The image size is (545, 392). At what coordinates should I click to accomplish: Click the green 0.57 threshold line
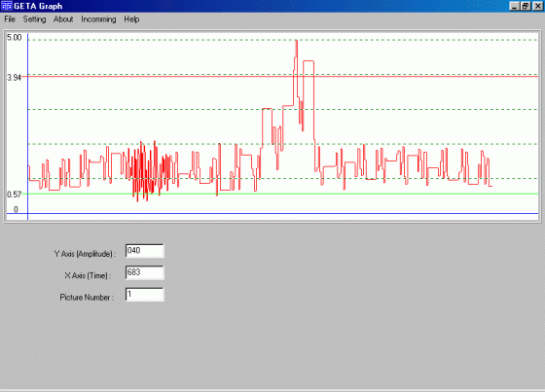pyautogui.click(x=418, y=194)
